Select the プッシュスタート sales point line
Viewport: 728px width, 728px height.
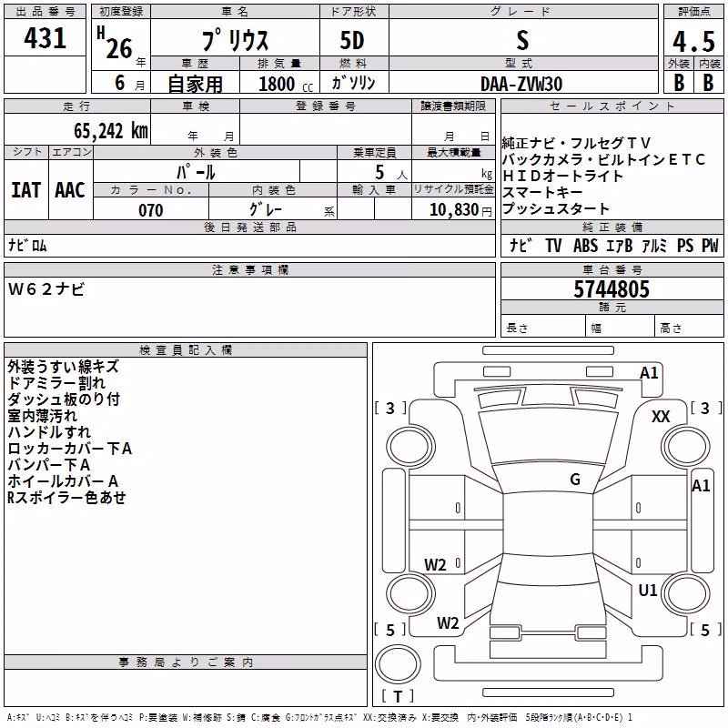pyautogui.click(x=556, y=209)
